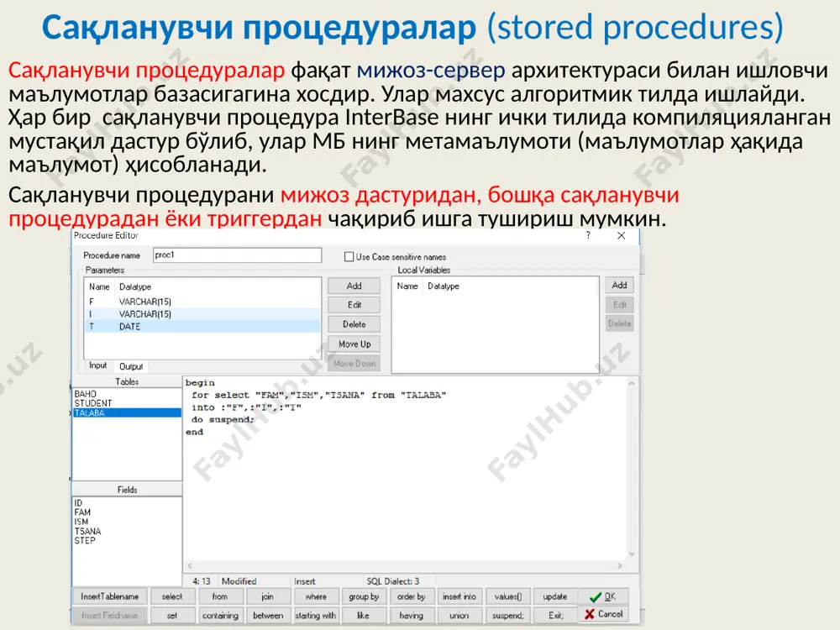Click the help question mark in title bar
This screenshot has width=840, height=630.
(588, 235)
